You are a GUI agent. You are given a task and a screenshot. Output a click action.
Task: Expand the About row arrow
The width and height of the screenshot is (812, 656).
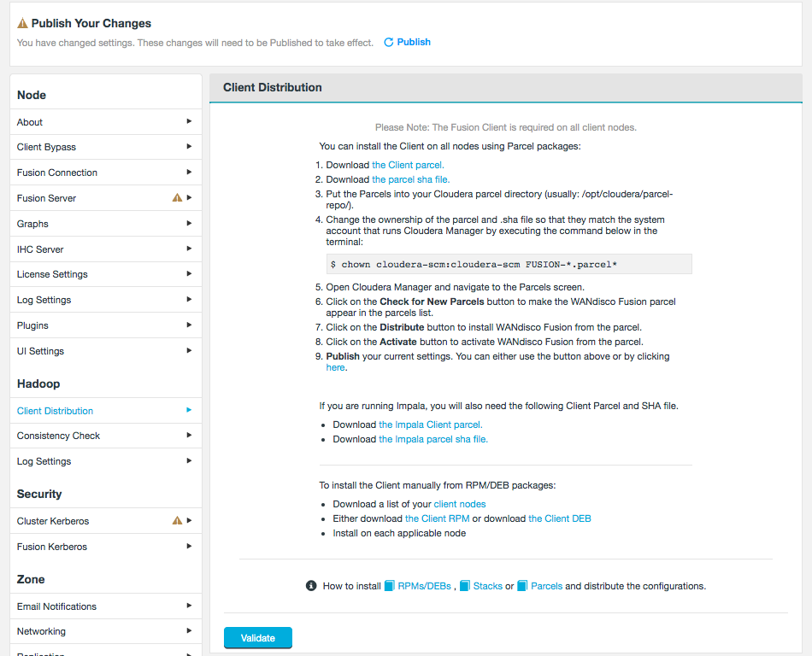[x=189, y=121]
